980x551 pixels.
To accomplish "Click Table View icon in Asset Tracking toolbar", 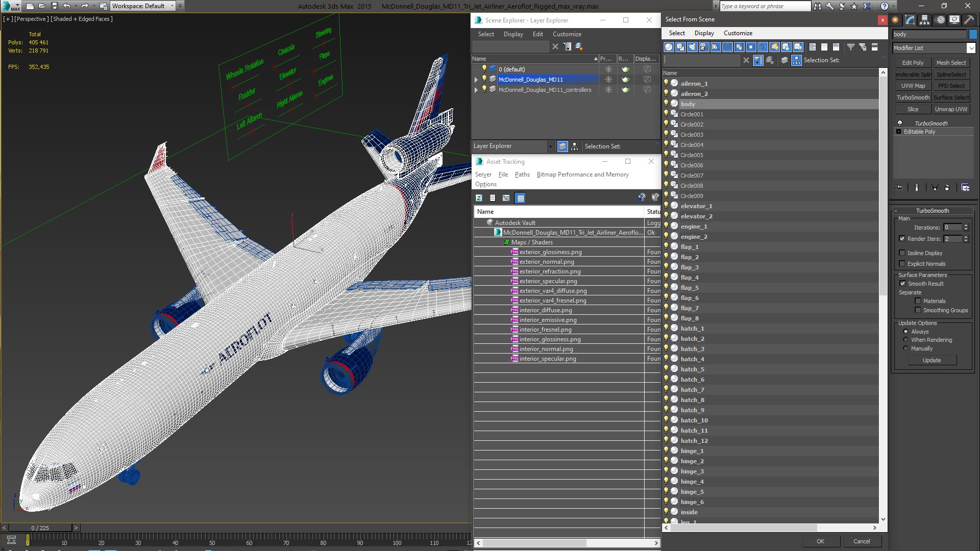I will [x=520, y=198].
